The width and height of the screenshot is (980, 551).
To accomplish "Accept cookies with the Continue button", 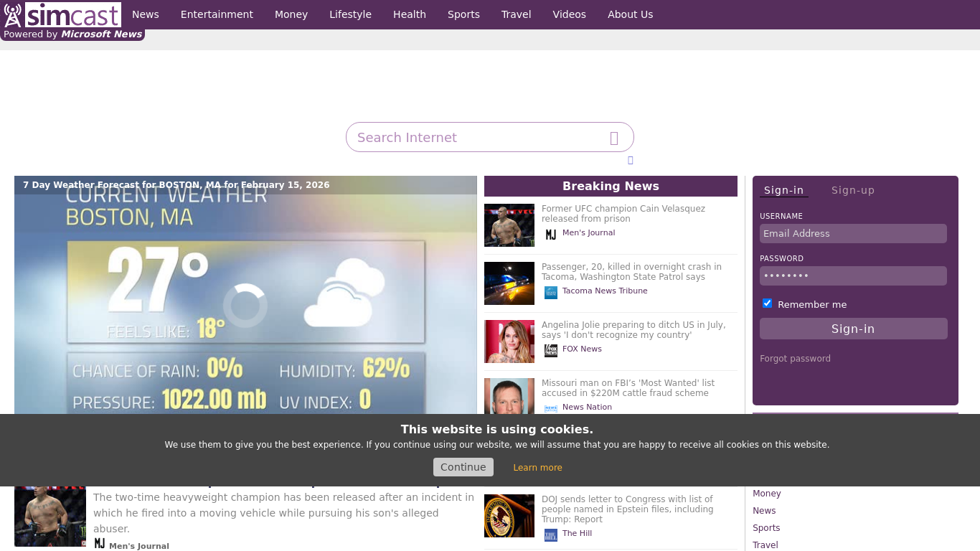I will click(x=463, y=467).
